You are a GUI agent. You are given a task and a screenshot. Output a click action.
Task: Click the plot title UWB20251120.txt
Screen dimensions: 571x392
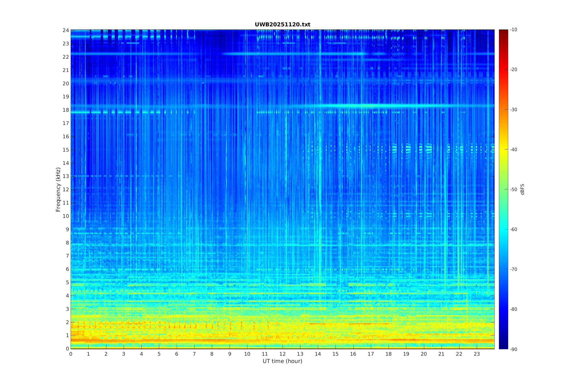(x=282, y=24)
